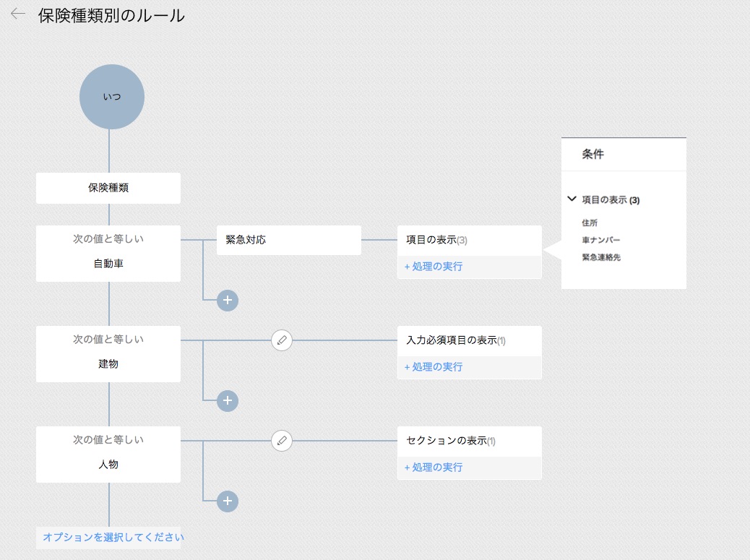The width and height of the screenshot is (750, 560).
Task: Click the いつ trigger circle
Action: (x=112, y=97)
